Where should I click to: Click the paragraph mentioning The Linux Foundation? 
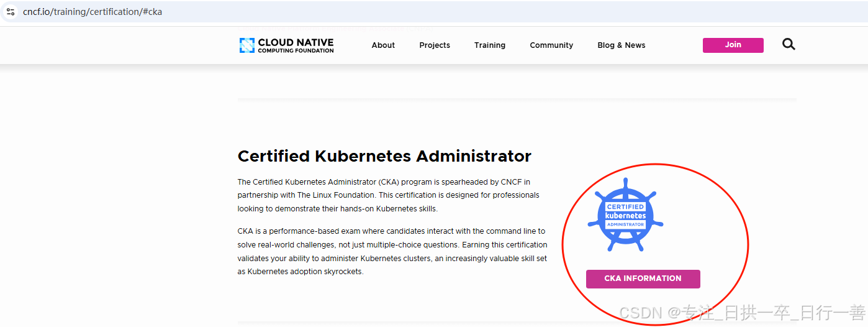(x=389, y=195)
